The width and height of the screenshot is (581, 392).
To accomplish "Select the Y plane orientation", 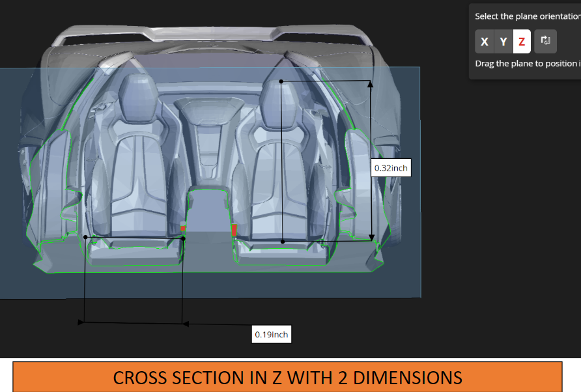I will [x=503, y=41].
